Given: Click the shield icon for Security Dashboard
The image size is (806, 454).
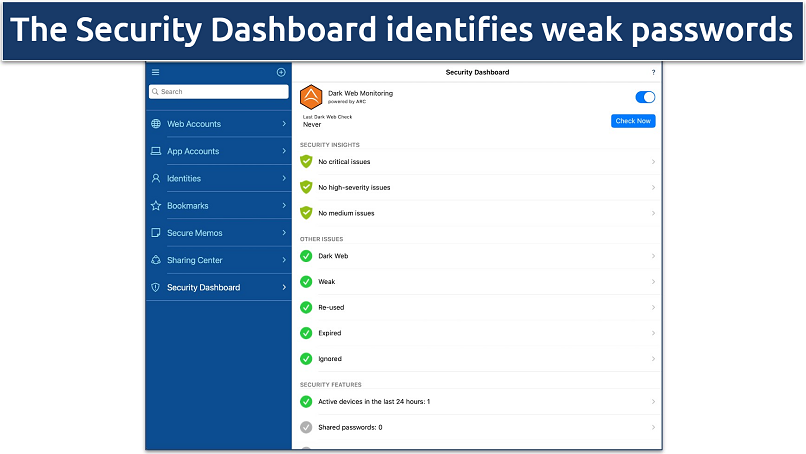Looking at the screenshot, I should [x=156, y=288].
